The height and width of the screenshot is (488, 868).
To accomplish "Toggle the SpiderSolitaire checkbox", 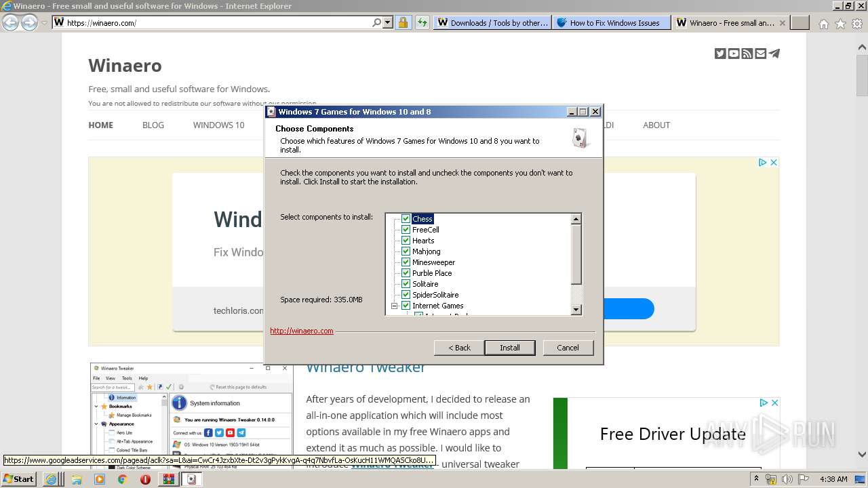I will (406, 295).
